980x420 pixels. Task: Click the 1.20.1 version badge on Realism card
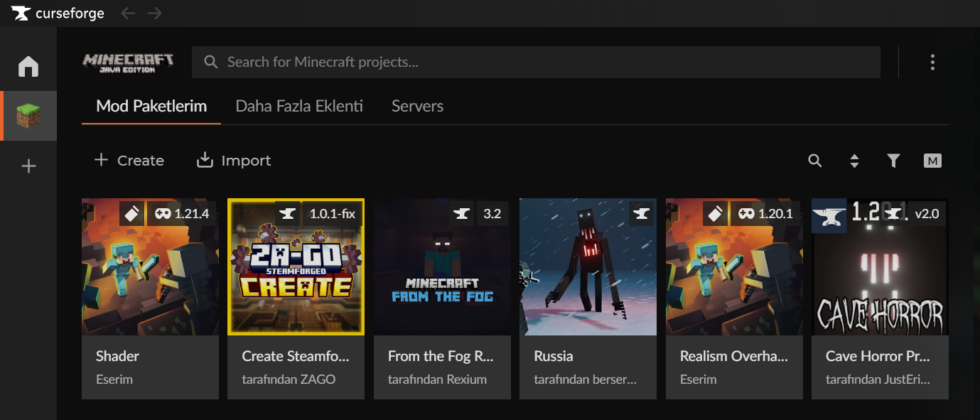pyautogui.click(x=765, y=213)
